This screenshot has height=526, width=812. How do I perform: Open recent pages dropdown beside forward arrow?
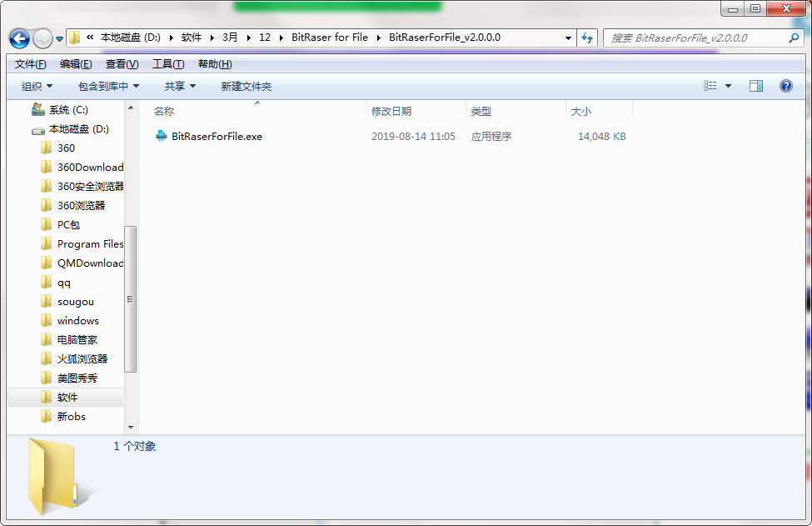(60, 39)
